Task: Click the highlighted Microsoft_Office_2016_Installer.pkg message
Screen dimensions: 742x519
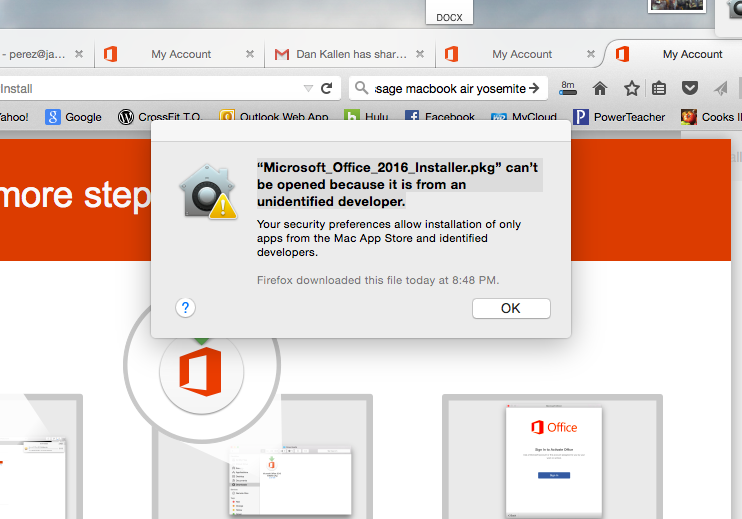Action: (398, 184)
